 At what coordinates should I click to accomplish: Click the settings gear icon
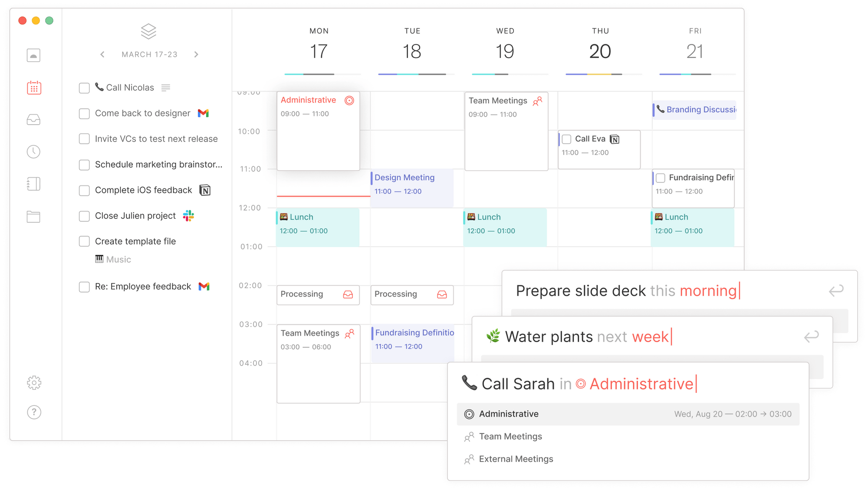tap(33, 382)
